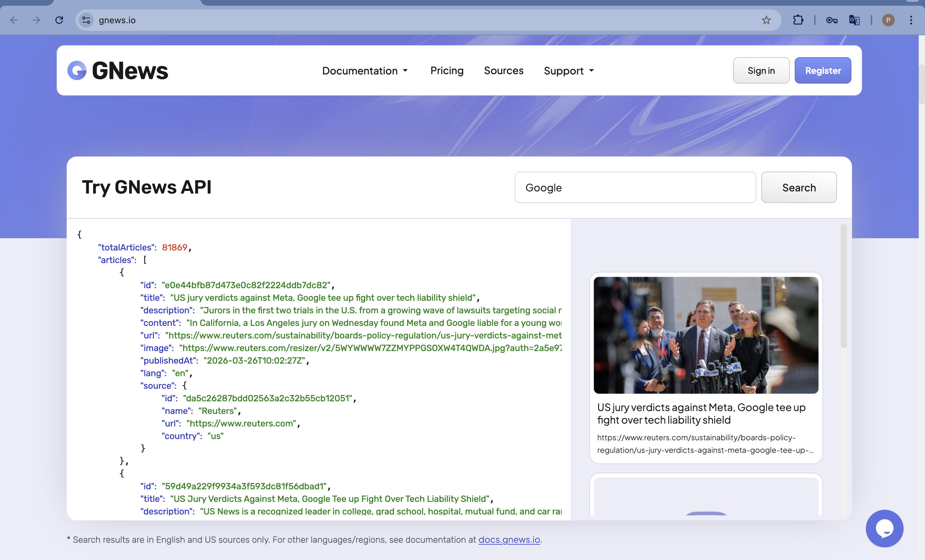
Task: Open site information icon in address bar
Action: [86, 20]
